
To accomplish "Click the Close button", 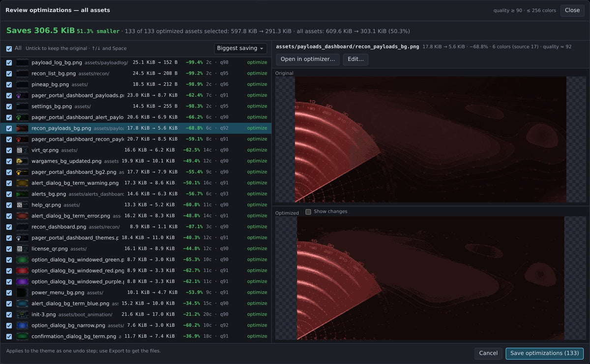I will coord(572,10).
